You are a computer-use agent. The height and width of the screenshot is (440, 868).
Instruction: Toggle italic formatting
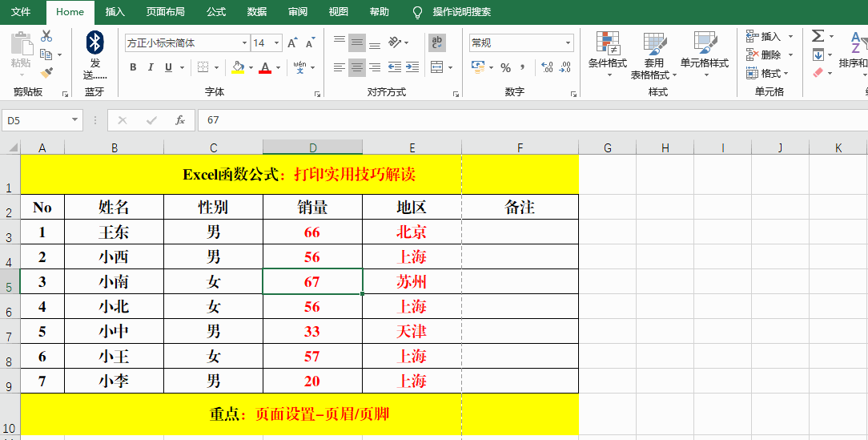coord(150,67)
